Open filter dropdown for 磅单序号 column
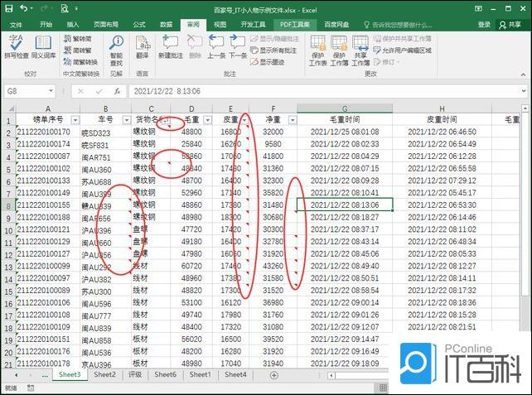 (75, 120)
